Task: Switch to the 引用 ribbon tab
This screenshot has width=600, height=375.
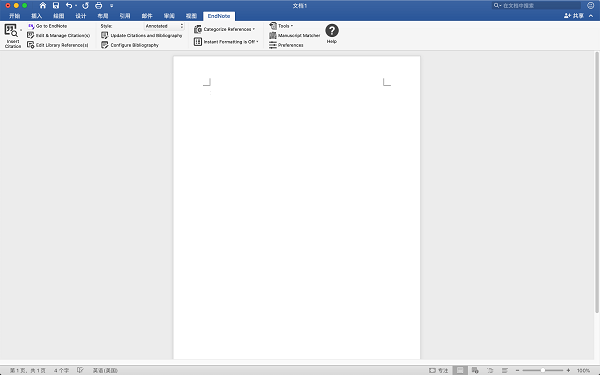Action: pos(125,16)
